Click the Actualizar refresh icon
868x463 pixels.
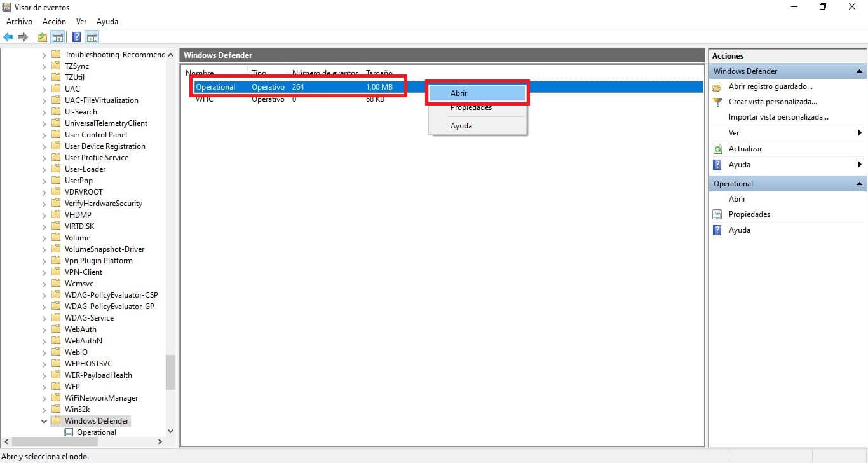(x=717, y=149)
